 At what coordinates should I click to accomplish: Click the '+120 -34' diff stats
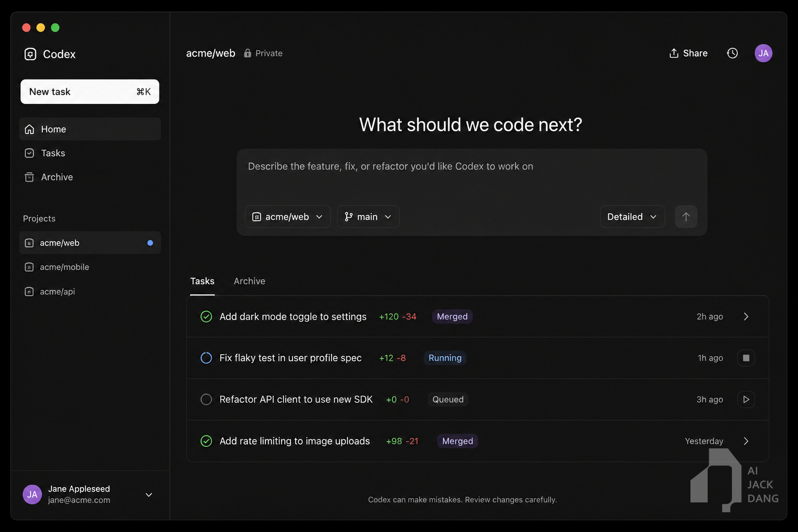pos(397,316)
